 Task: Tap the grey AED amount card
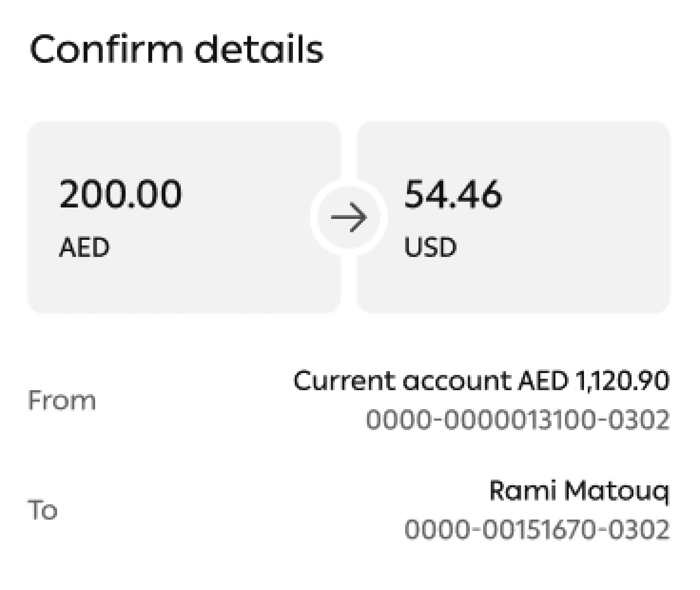coord(185,217)
